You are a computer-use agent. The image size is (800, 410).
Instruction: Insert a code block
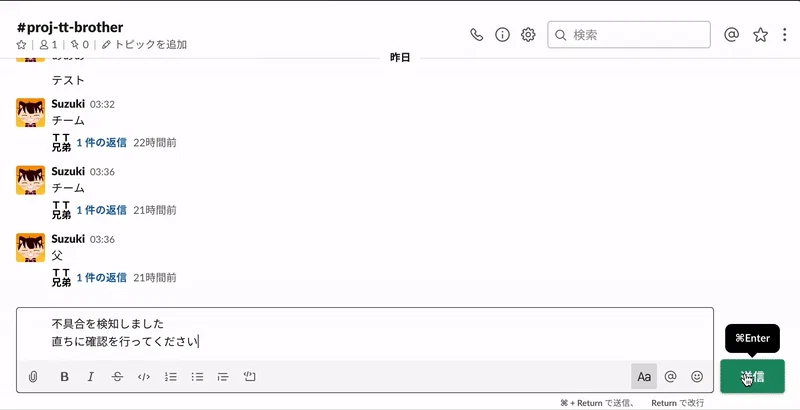click(x=249, y=377)
